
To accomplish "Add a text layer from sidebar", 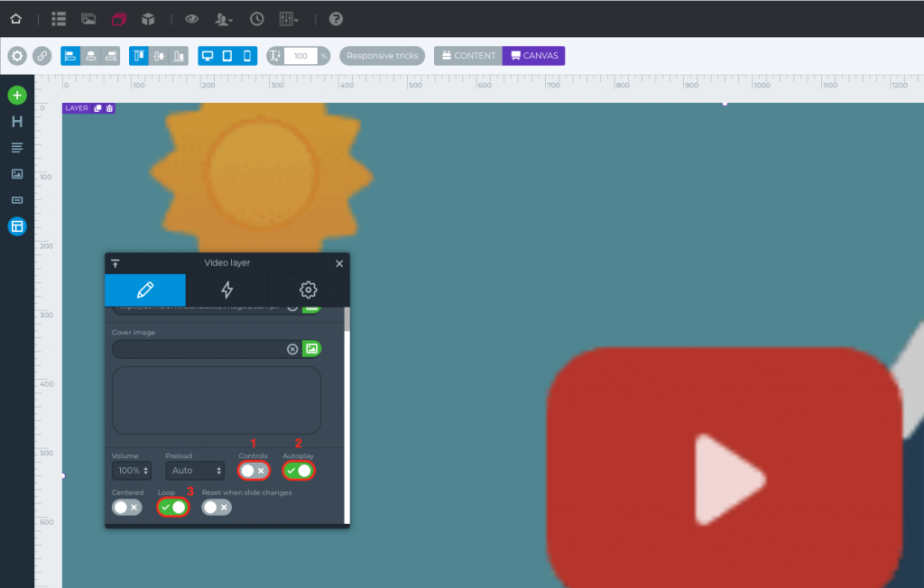I will (x=17, y=148).
